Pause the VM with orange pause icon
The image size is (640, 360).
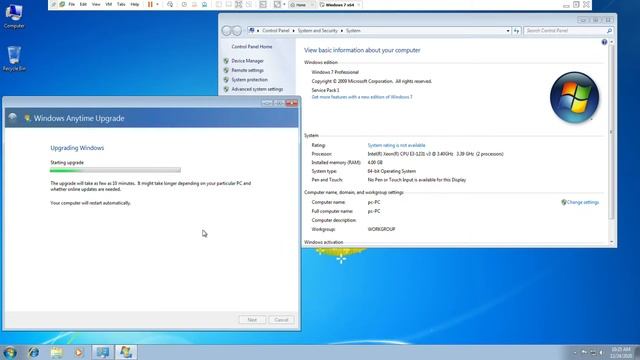point(150,4)
